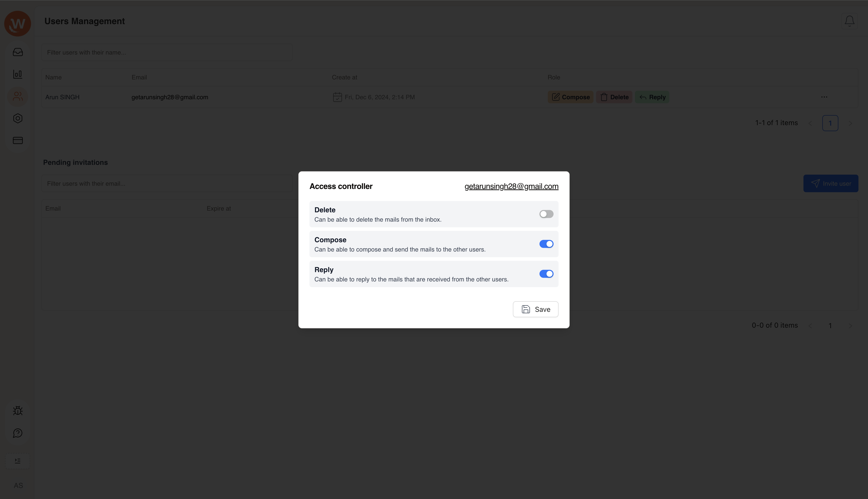Viewport: 868px width, 499px height.
Task: Open the inbox icon in sidebar
Action: [18, 52]
